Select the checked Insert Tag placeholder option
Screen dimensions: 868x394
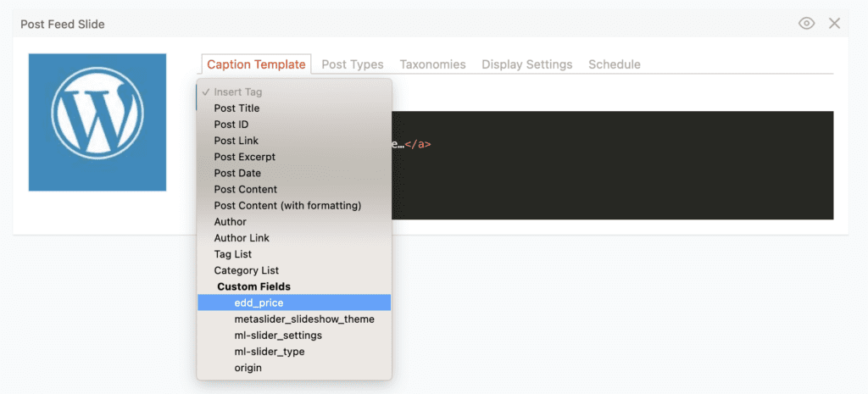click(294, 92)
